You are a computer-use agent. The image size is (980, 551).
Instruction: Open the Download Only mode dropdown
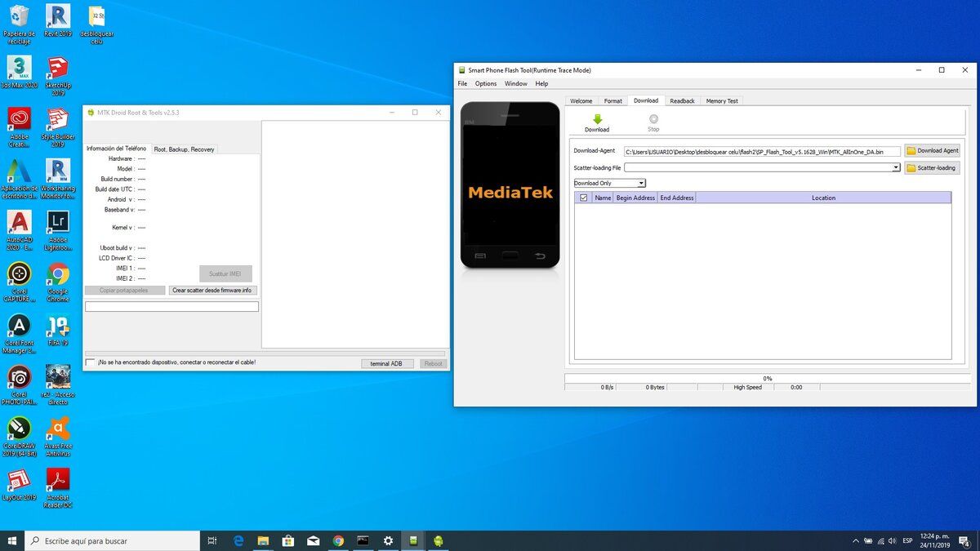pos(609,183)
